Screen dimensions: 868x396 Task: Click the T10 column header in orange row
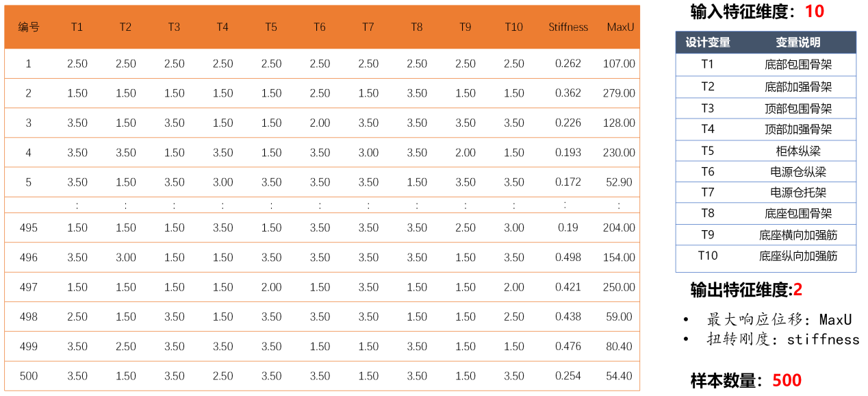pyautogui.click(x=513, y=27)
